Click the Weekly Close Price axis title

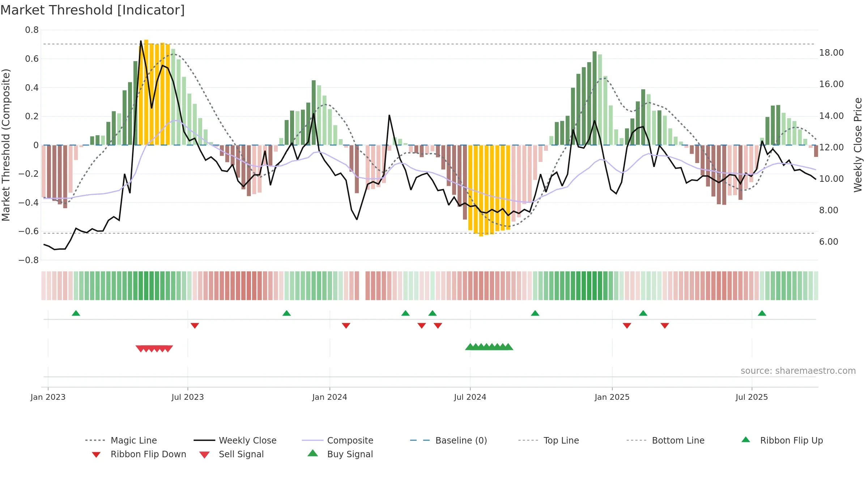[x=858, y=145]
